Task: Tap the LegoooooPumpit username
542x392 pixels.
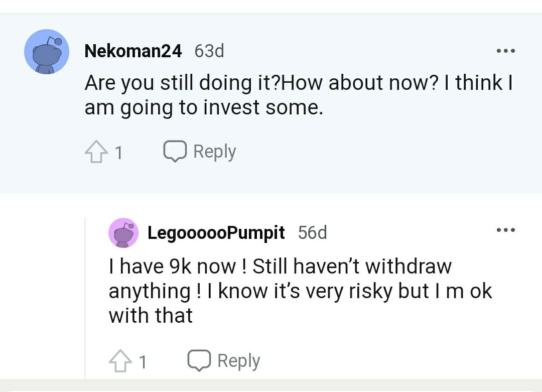Action: pos(216,233)
